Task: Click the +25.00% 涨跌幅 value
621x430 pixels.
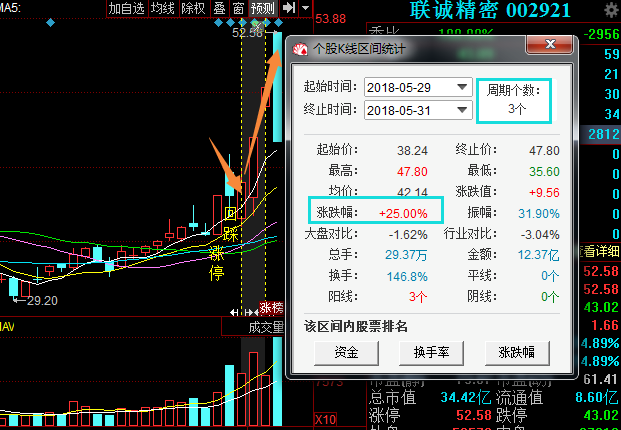Action: pos(403,214)
